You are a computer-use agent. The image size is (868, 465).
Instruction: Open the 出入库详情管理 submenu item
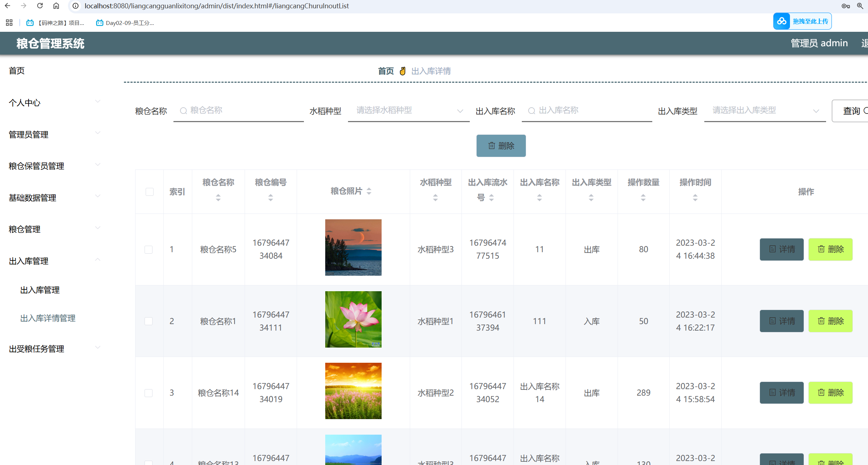click(48, 318)
